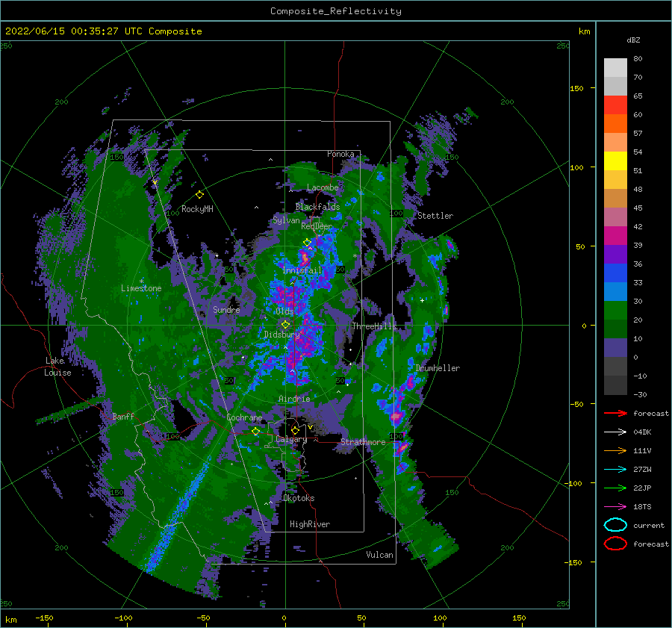Click the RockyMH label
The width and height of the screenshot is (672, 628).
tap(197, 209)
